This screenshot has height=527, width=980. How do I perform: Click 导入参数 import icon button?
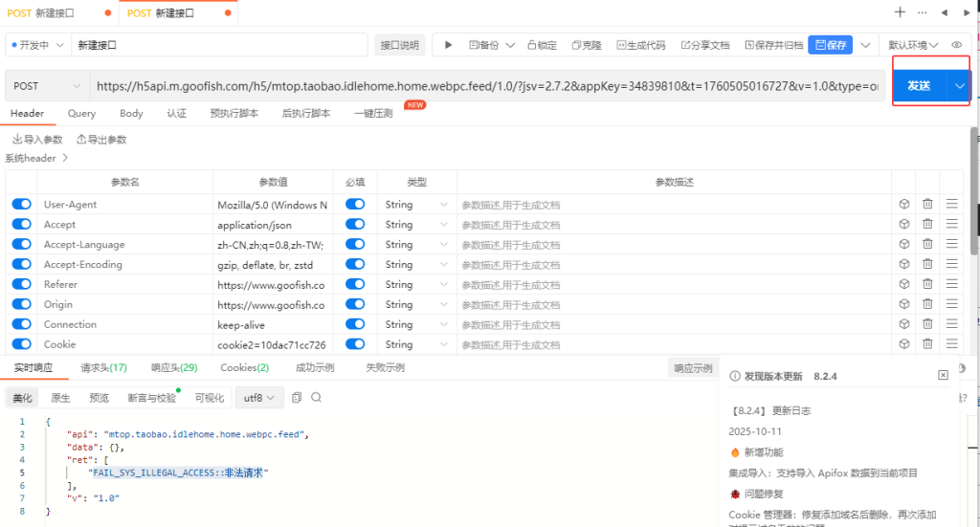tap(37, 140)
